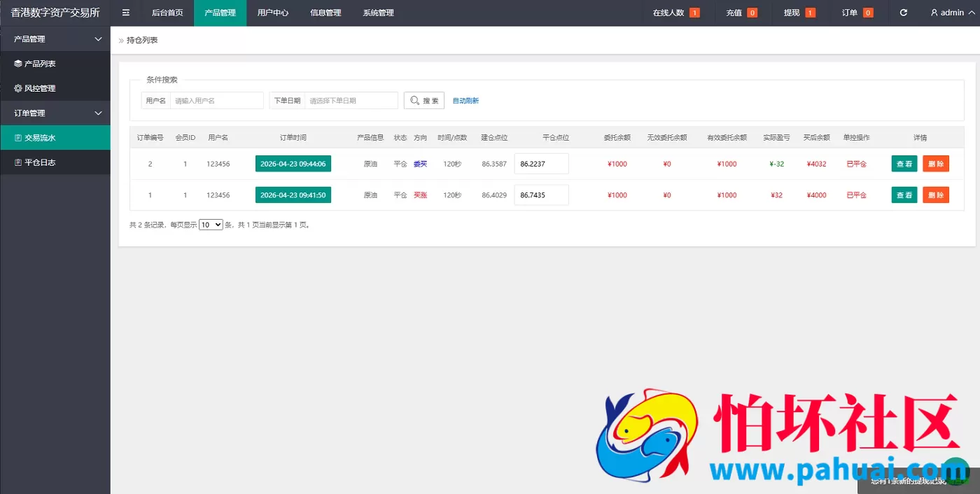Click 已平仓 status in order 1 row
Screen dimensions: 980x494
pyautogui.click(x=857, y=195)
